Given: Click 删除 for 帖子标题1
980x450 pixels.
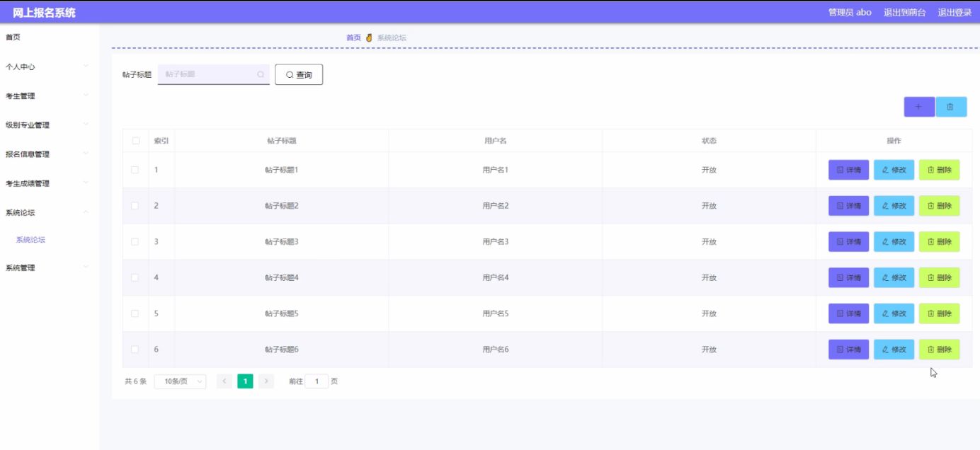Looking at the screenshot, I should 939,170.
